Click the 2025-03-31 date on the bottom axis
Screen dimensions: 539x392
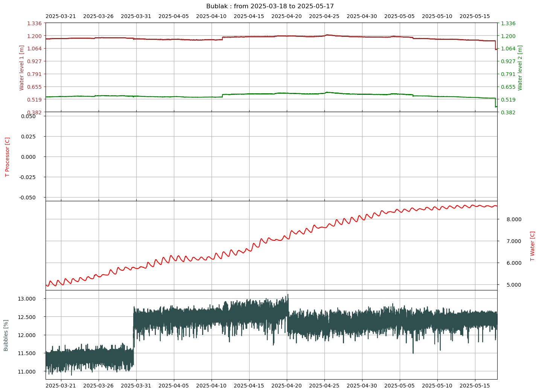pos(136,386)
